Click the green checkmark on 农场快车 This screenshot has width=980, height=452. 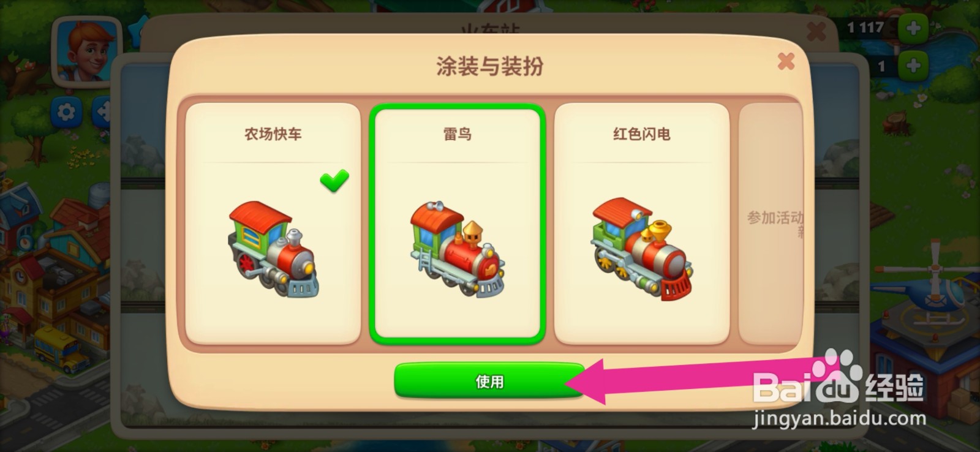(334, 180)
